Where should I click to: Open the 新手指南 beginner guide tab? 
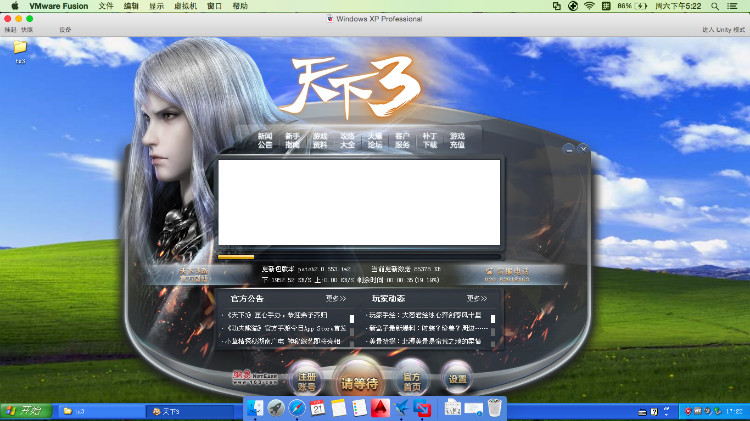pos(292,140)
